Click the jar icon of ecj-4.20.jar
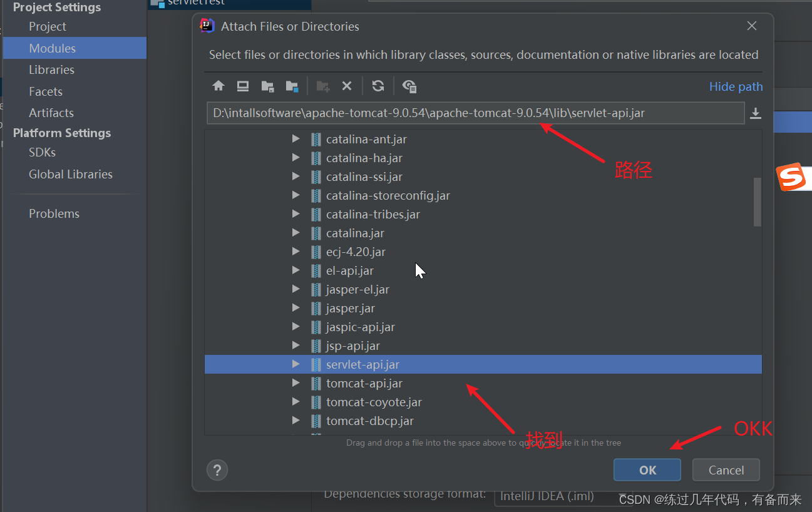812x512 pixels. [x=316, y=252]
